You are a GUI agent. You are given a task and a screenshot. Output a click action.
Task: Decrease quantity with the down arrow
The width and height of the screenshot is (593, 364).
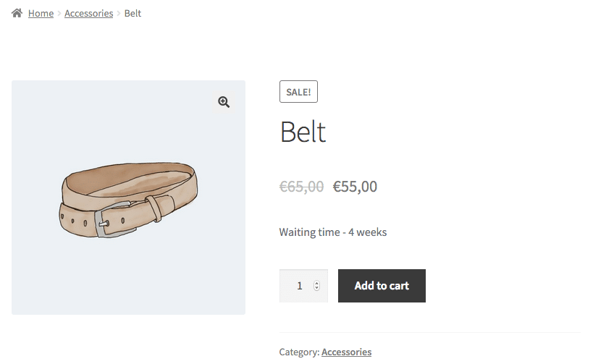[316, 289]
